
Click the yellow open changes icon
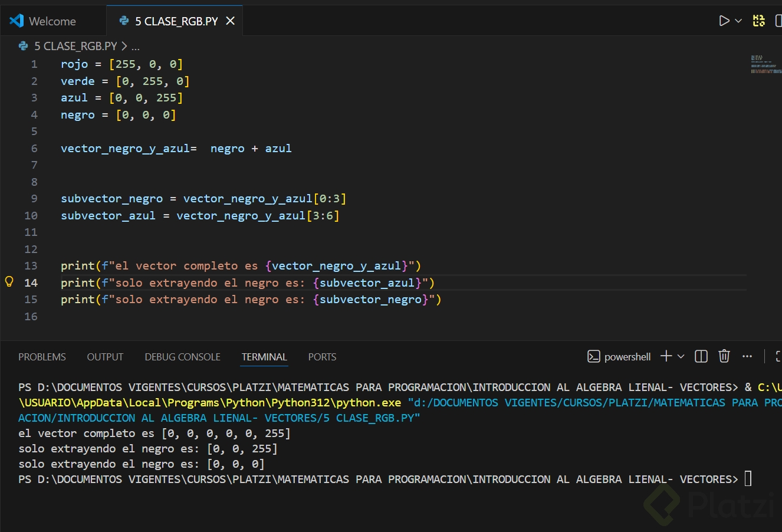759,21
